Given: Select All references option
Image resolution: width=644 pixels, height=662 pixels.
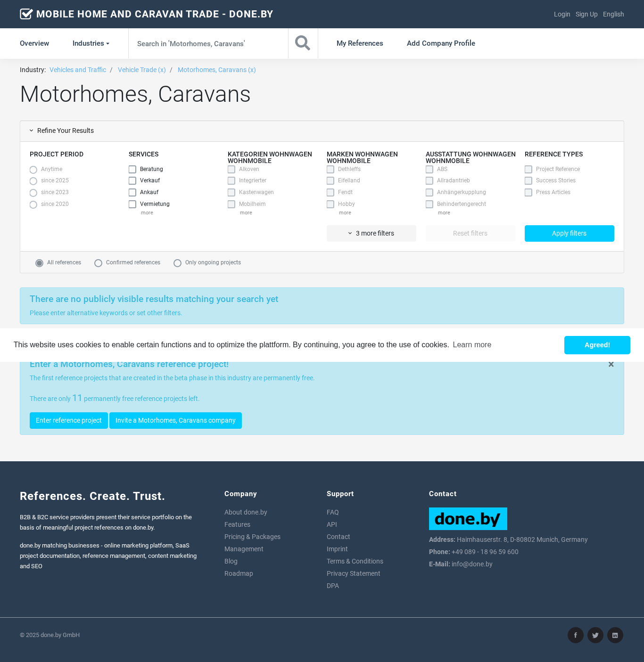Looking at the screenshot, I should click(39, 263).
